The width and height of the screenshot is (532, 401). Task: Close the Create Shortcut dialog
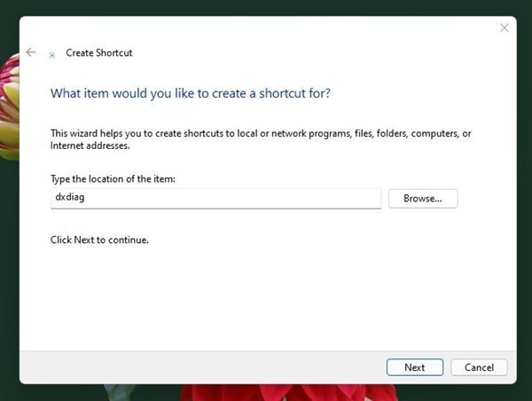tap(505, 28)
